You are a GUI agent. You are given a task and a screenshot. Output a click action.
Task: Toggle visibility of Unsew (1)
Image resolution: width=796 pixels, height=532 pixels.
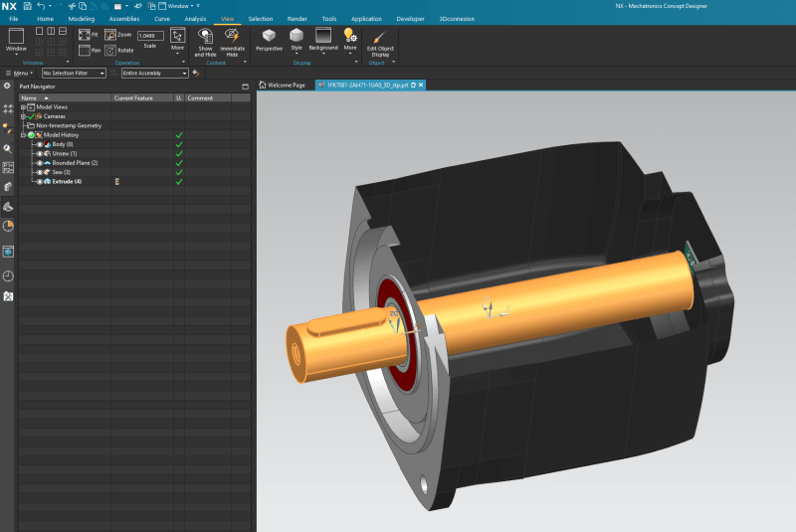40,154
